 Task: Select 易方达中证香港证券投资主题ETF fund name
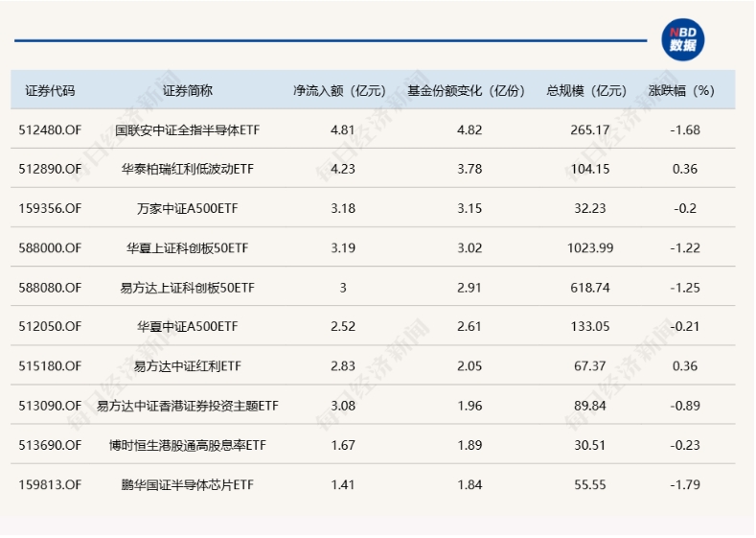tap(188, 405)
